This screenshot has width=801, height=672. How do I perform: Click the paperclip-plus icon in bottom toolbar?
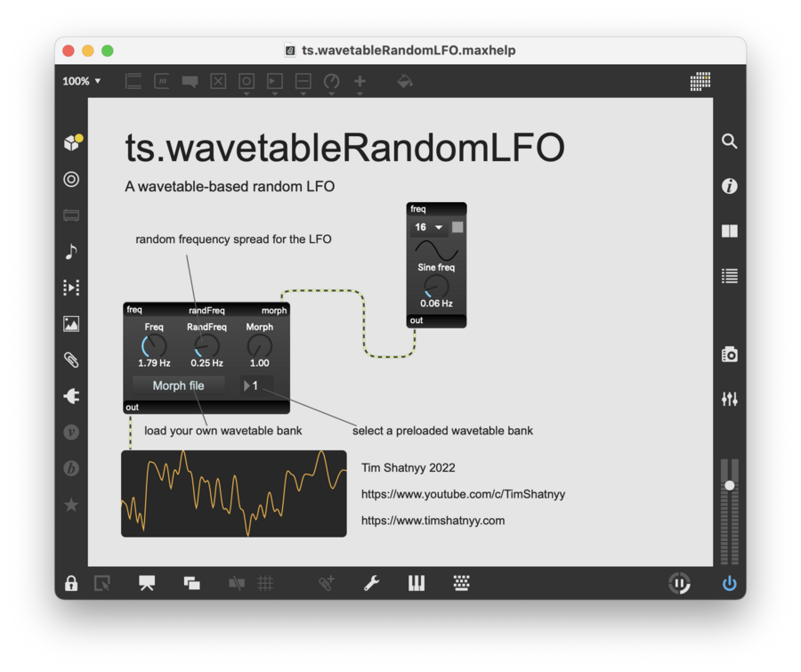(327, 583)
